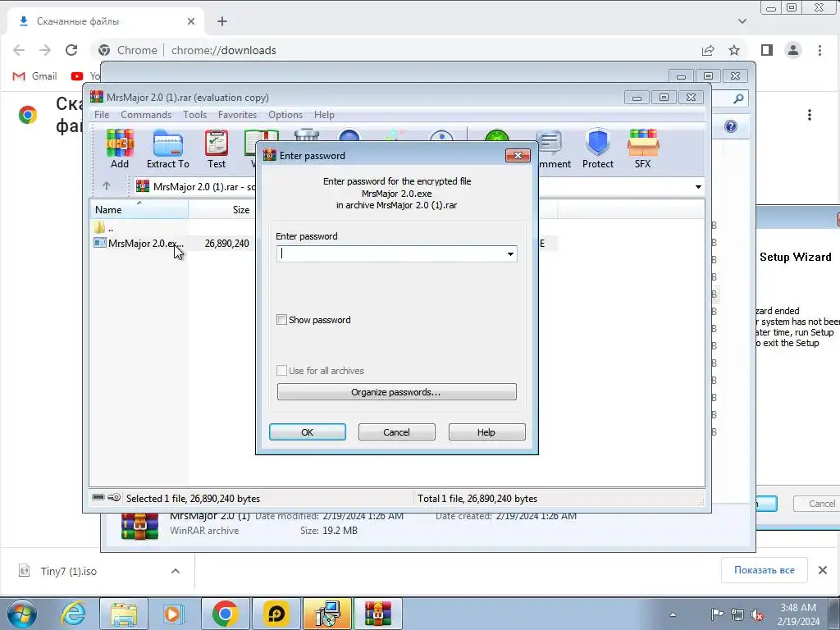Image resolution: width=840 pixels, height=630 pixels.
Task: Open the Tools menu in WinRAR
Action: tap(194, 115)
